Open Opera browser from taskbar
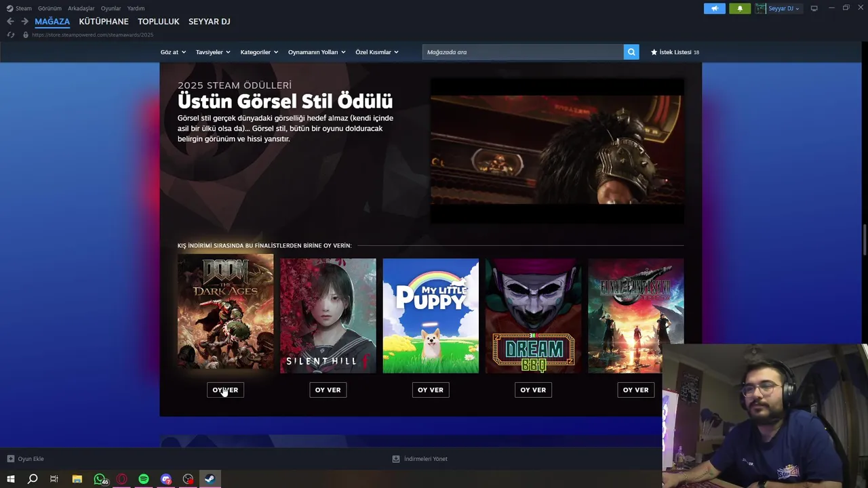The width and height of the screenshot is (868, 488). click(x=122, y=479)
